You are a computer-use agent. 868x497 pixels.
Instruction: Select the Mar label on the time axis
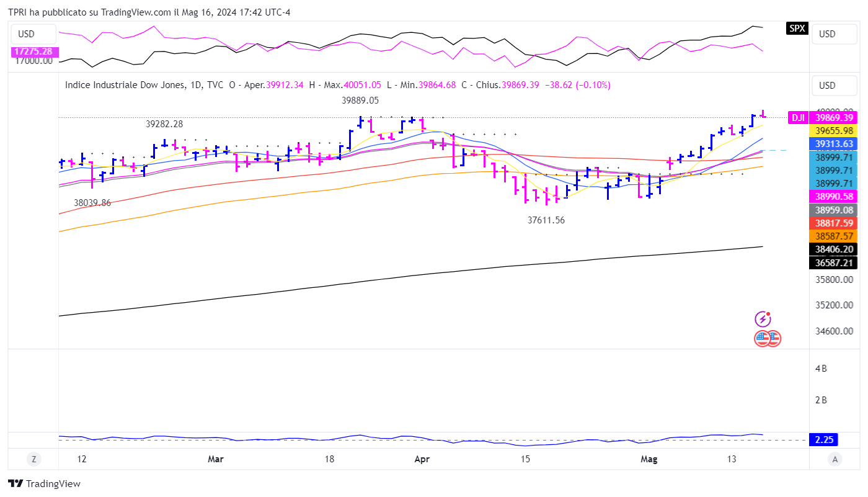click(x=216, y=459)
